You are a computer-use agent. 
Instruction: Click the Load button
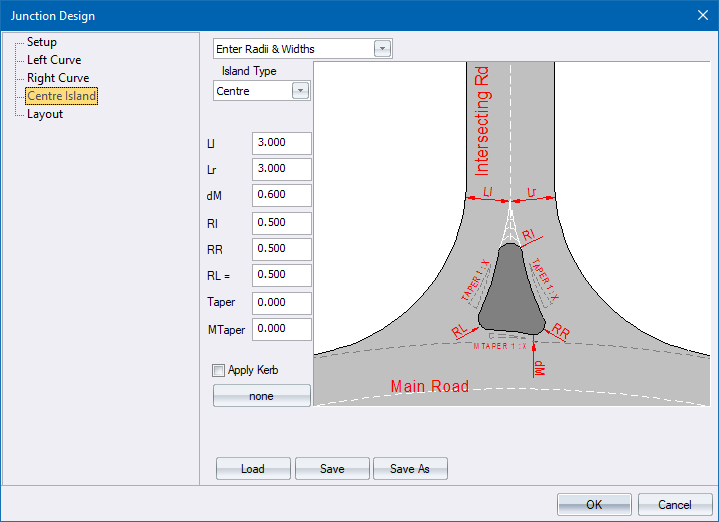tap(253, 469)
